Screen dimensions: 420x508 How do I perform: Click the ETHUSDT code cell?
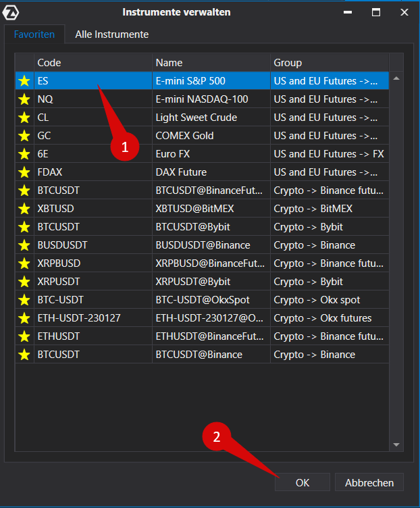point(93,336)
